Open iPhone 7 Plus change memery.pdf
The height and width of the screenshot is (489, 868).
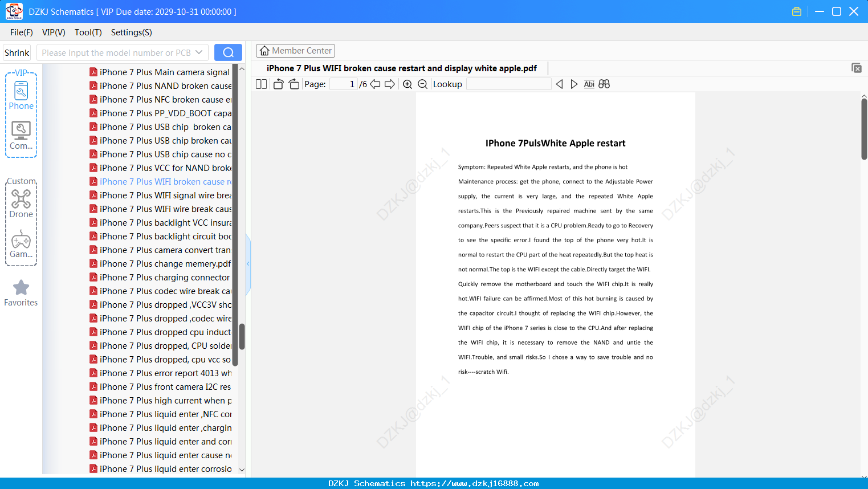[161, 264]
